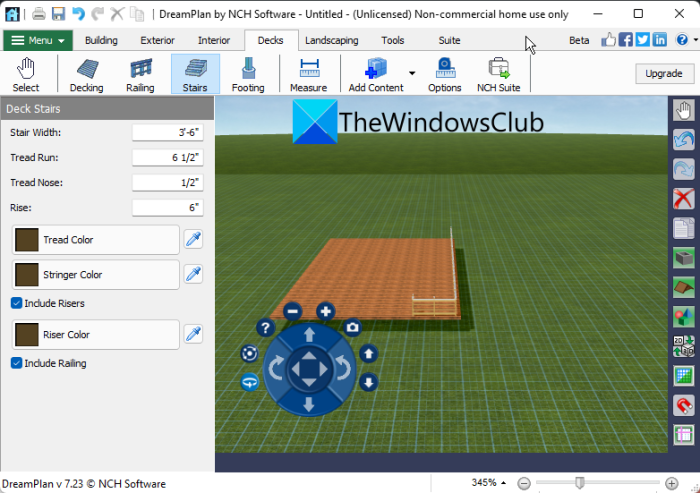Click the sidebar undo arrow icon
700x493 pixels.
coord(683,140)
